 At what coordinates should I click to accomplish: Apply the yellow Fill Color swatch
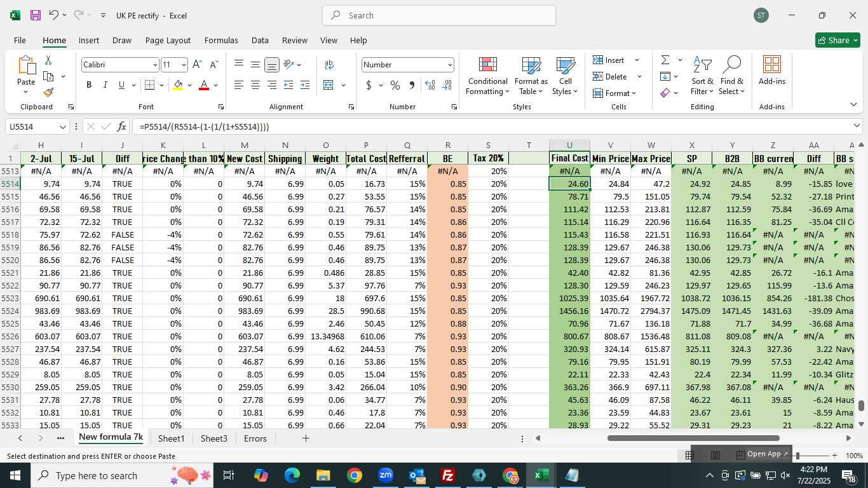coord(178,85)
